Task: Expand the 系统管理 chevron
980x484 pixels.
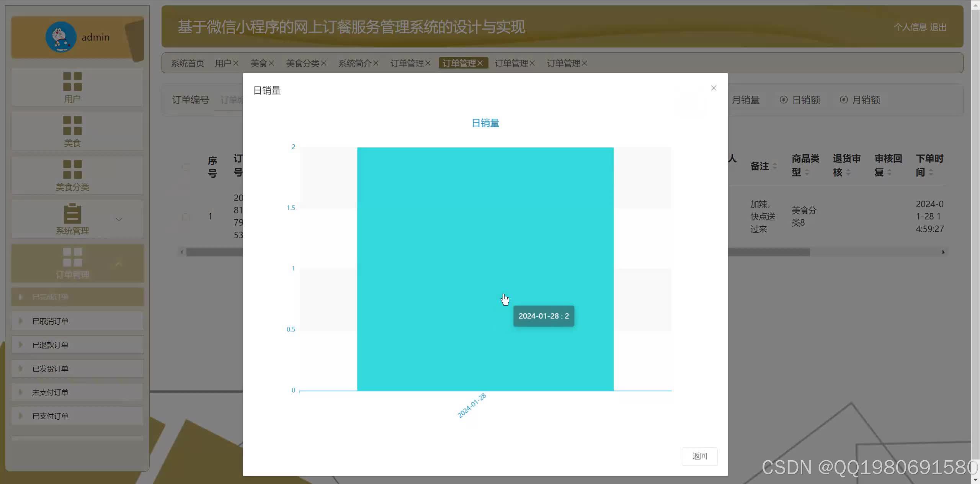Action: pyautogui.click(x=119, y=219)
